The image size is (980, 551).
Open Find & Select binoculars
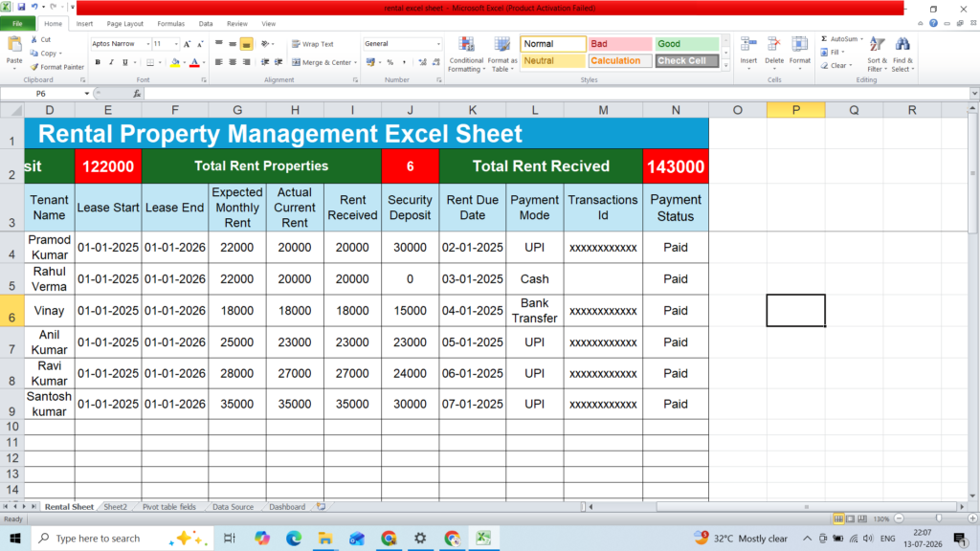[x=902, y=55]
